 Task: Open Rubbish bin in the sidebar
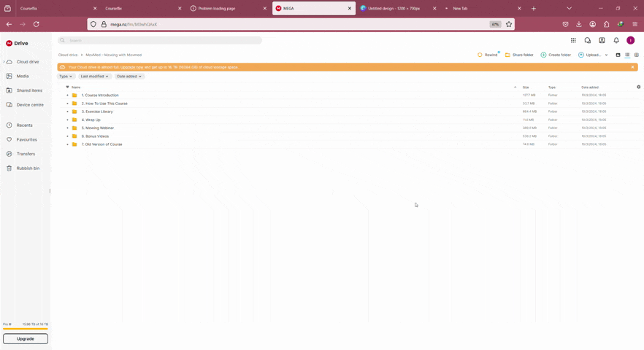click(28, 168)
